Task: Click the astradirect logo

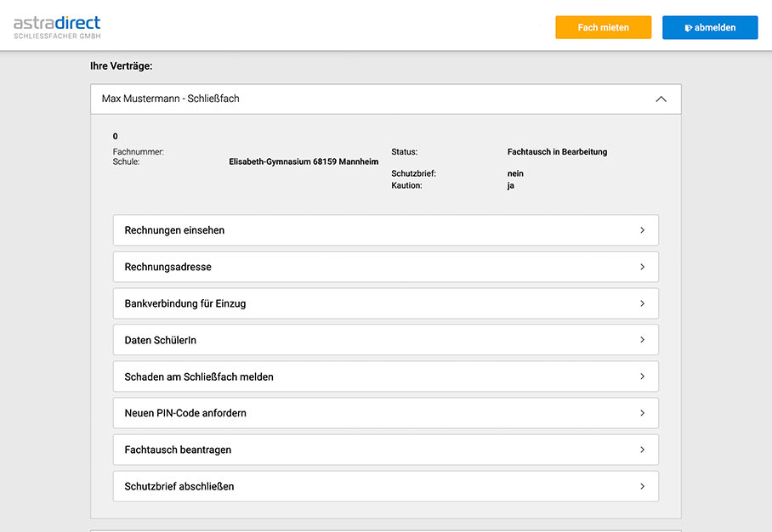Action: [x=57, y=27]
